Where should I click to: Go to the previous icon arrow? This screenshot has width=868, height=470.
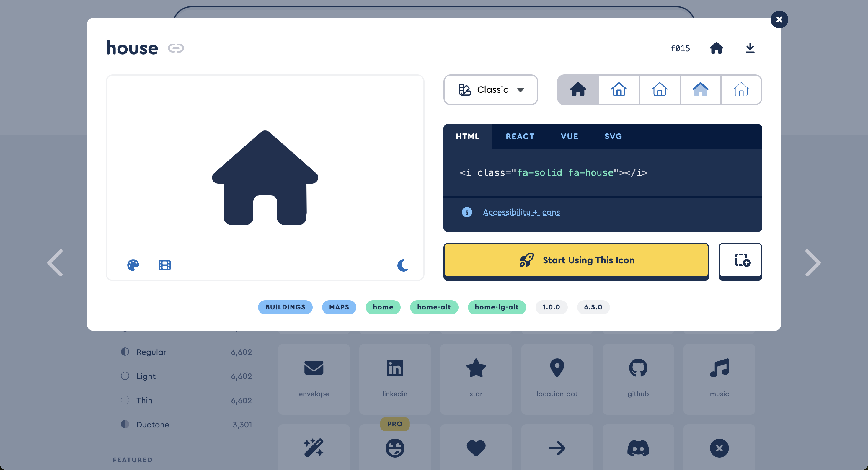[55, 263]
